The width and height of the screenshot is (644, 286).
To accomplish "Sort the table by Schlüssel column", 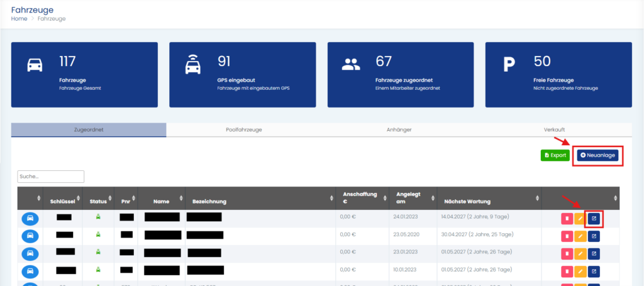I will (x=63, y=201).
